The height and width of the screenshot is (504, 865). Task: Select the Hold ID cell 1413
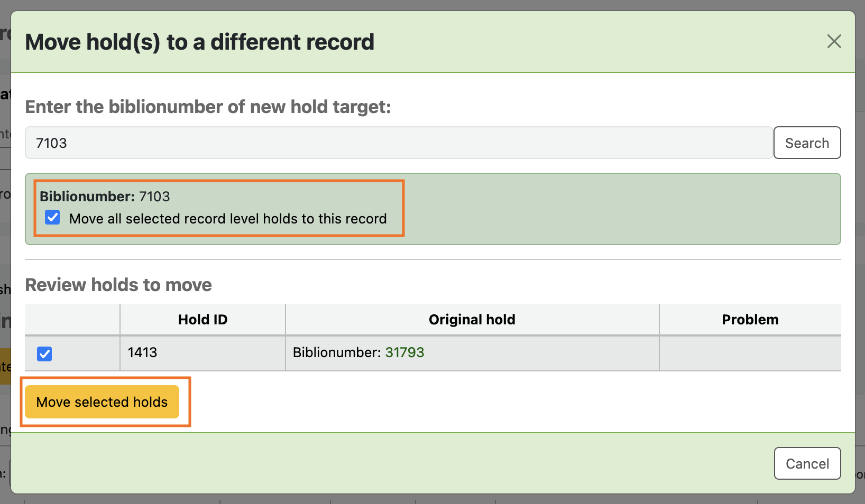pos(143,352)
